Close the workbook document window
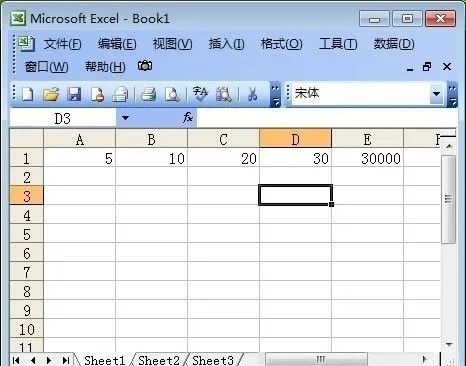Screen dimensions: 466x366 point(447,67)
